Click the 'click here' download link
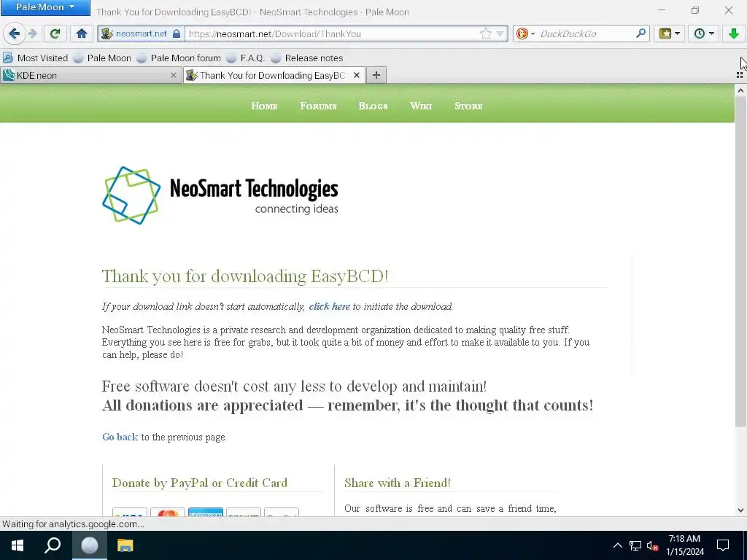The image size is (747, 560). pos(329,307)
